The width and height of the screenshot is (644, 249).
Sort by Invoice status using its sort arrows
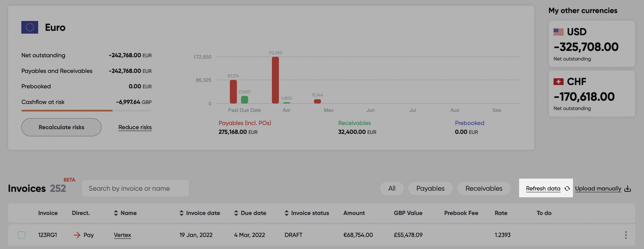click(x=286, y=213)
